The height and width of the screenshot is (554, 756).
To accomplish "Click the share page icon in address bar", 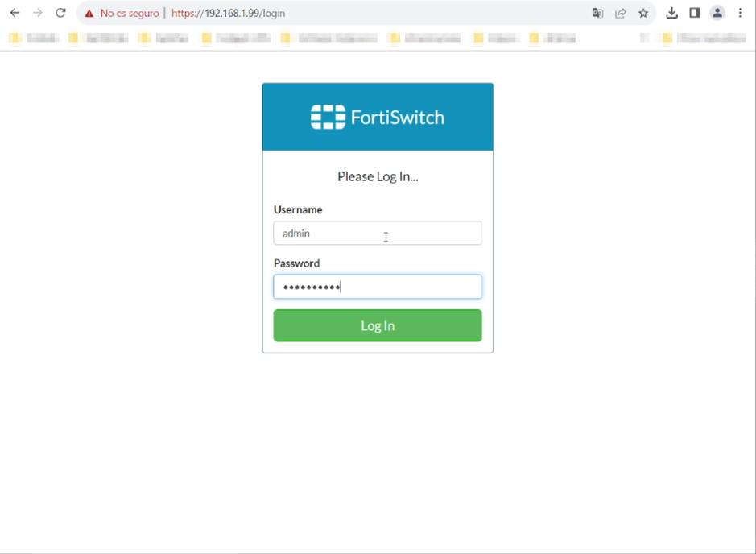I will coord(621,13).
